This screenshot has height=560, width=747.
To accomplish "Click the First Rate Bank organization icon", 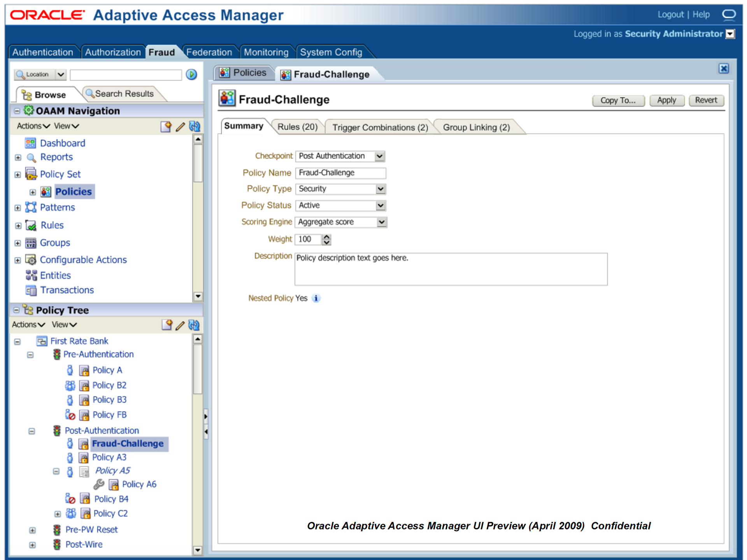I will point(42,341).
